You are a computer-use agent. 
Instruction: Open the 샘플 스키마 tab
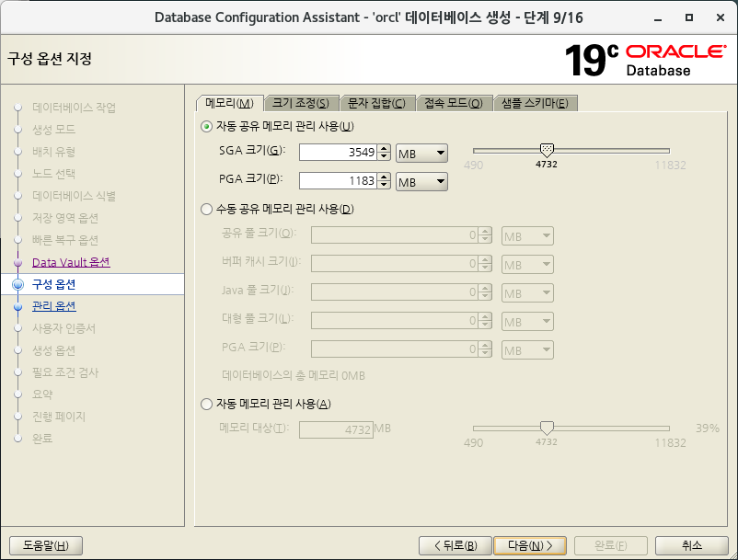(x=536, y=103)
